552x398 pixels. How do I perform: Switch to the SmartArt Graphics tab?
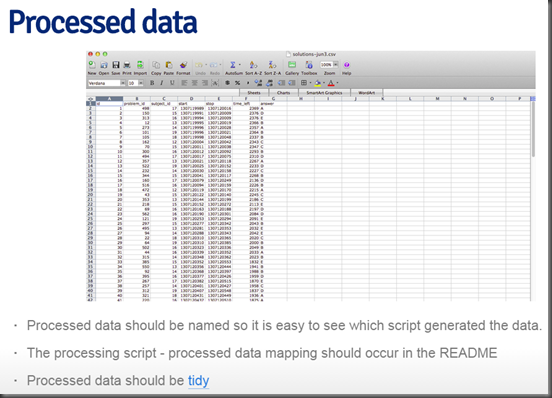324,93
